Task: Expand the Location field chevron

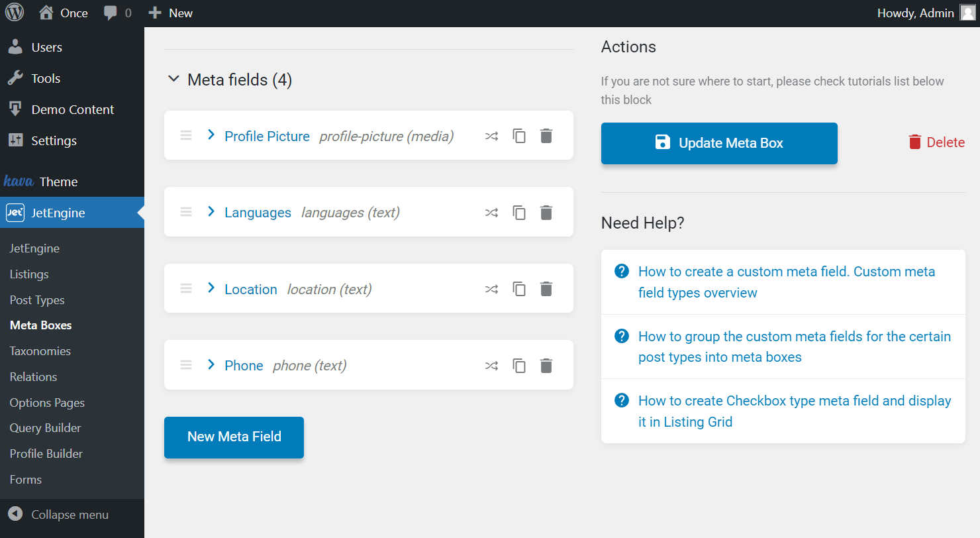Action: pyautogui.click(x=211, y=288)
